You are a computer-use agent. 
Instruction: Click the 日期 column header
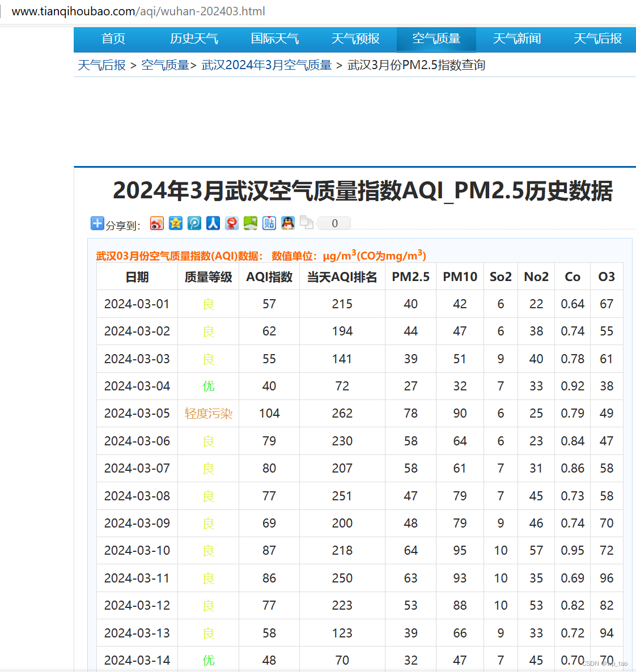click(x=137, y=277)
